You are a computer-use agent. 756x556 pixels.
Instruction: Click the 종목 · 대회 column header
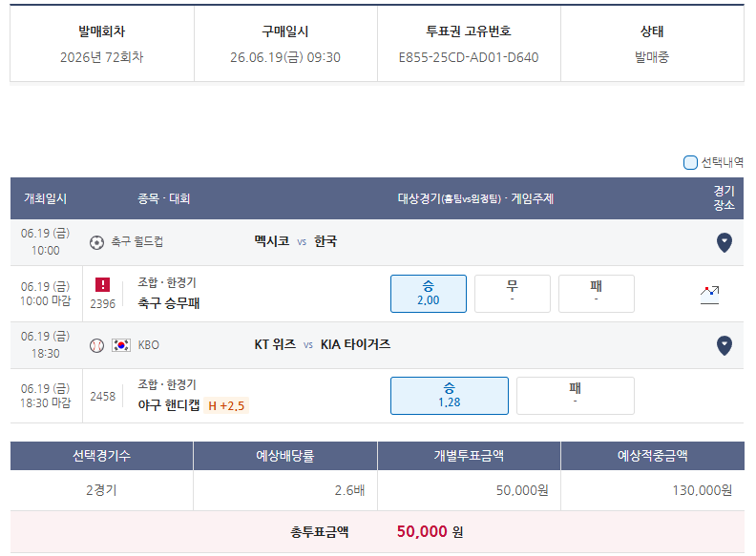(x=164, y=198)
